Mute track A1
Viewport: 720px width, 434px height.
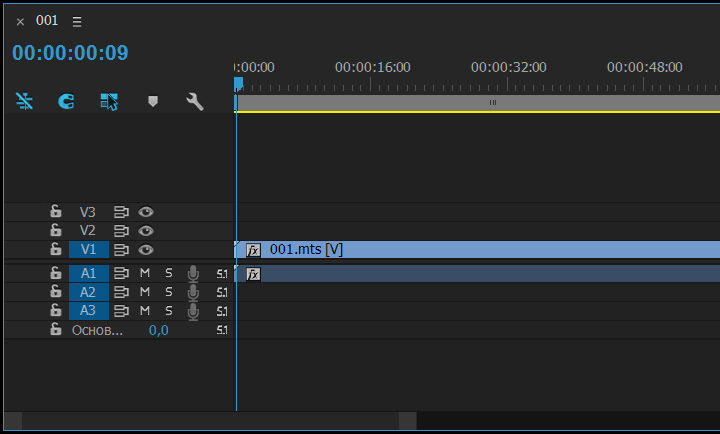coord(145,273)
